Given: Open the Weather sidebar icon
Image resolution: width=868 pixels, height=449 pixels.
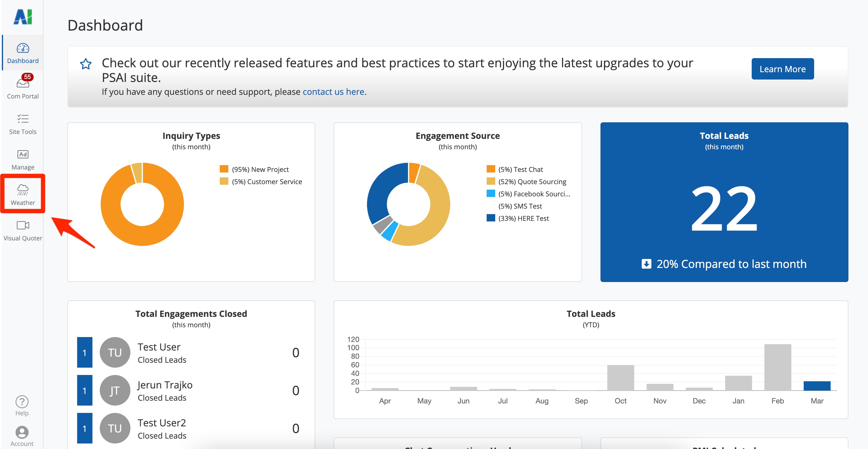Looking at the screenshot, I should (x=23, y=190).
